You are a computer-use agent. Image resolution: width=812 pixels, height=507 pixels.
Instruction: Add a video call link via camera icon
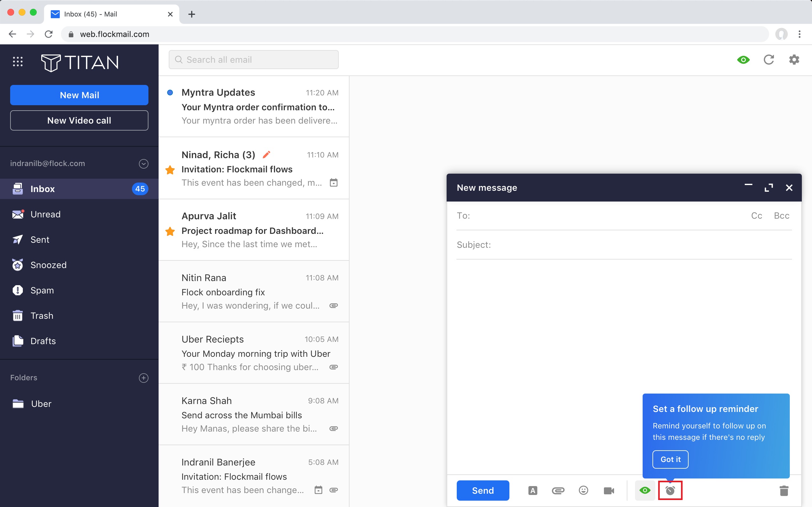coord(609,491)
